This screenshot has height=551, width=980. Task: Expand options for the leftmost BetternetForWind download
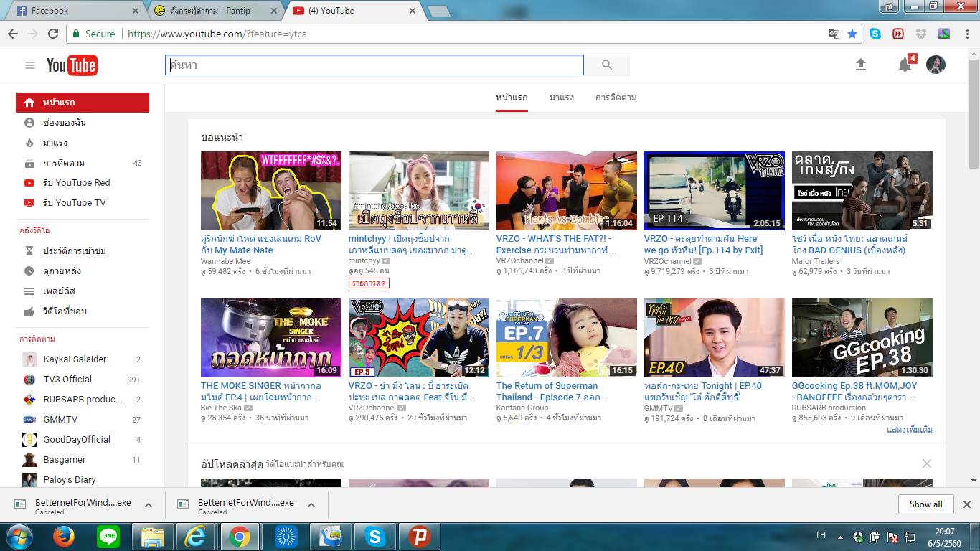149,505
